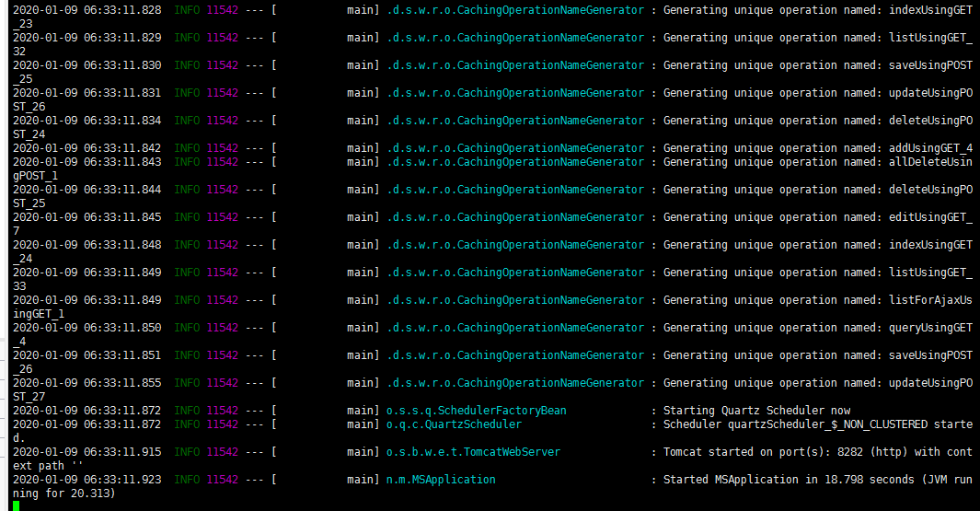Click the o.s.b.w.e.t.TomcatWebServer logger name
This screenshot has height=511, width=980.
pos(473,452)
